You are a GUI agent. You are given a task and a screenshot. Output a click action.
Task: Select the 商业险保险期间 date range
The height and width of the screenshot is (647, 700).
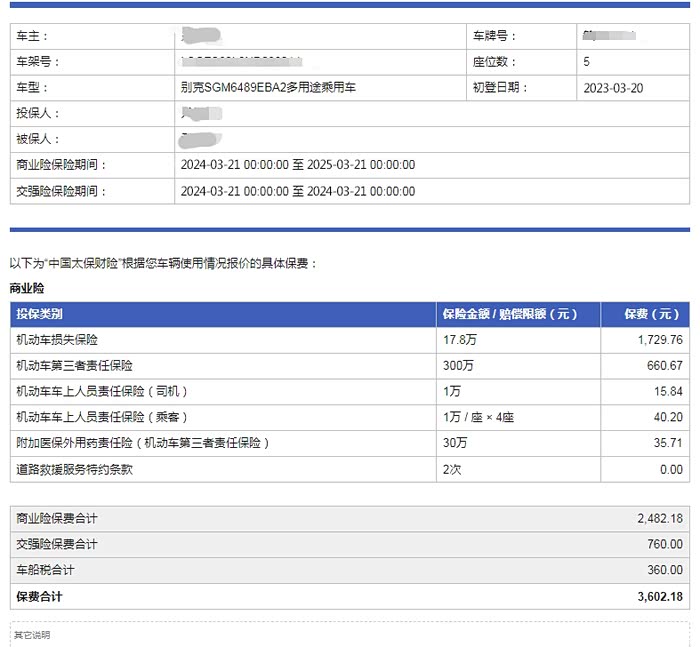tap(297, 165)
